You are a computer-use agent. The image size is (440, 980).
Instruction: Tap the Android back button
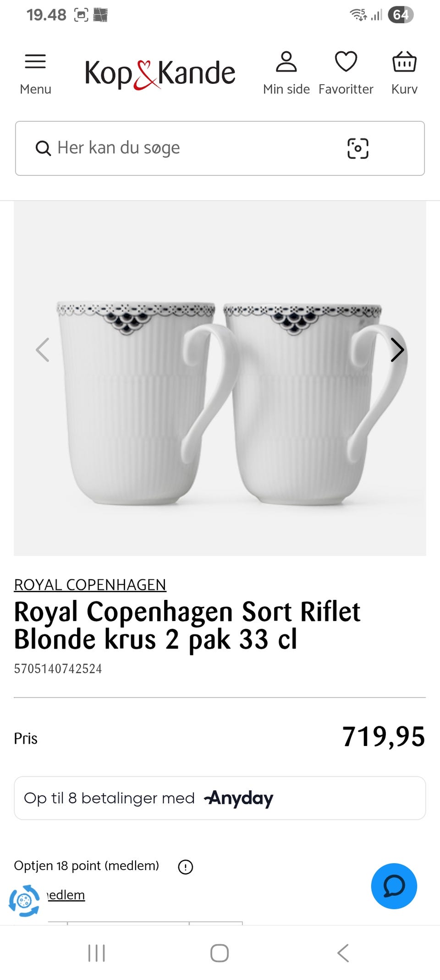click(x=343, y=953)
